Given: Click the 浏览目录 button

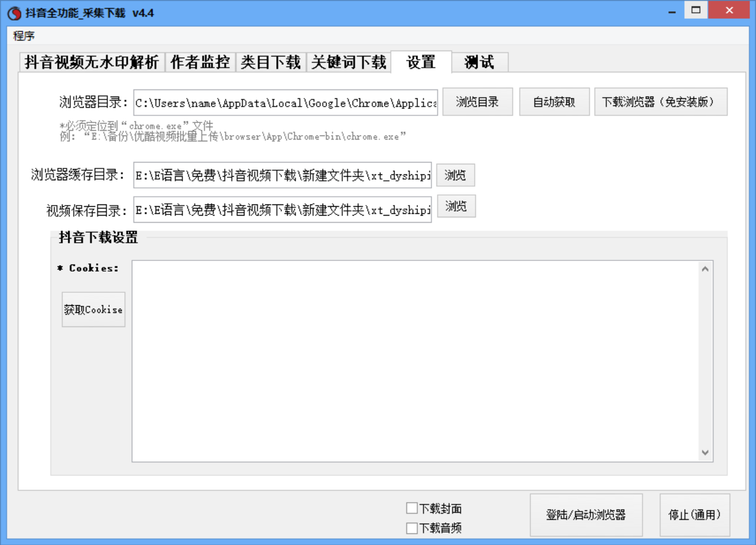Looking at the screenshot, I should 478,102.
